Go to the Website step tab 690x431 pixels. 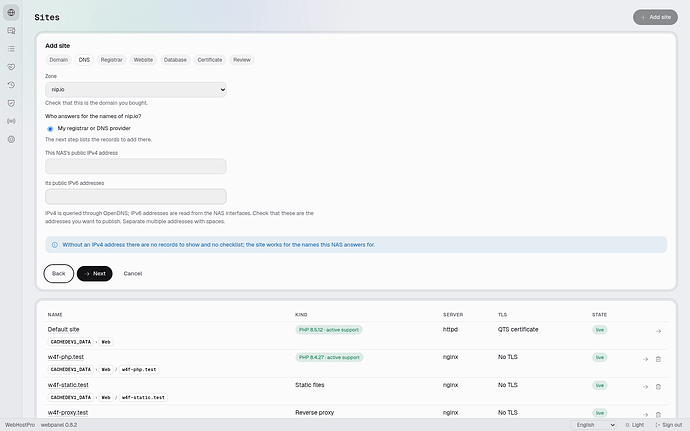(x=143, y=60)
